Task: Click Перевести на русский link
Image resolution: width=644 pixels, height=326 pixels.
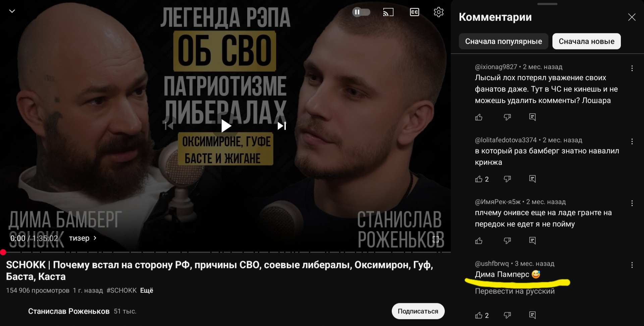Action: pos(515,291)
